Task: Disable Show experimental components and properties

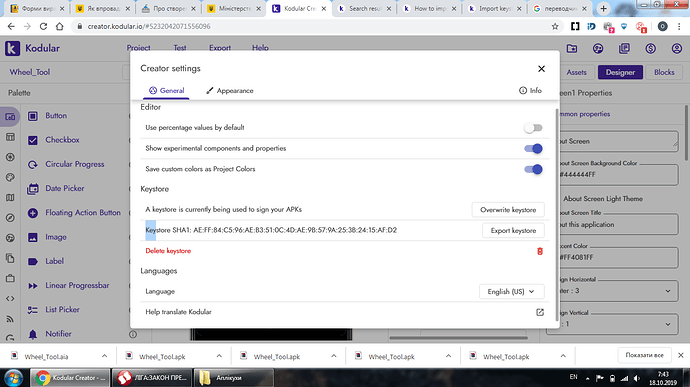Action: point(533,148)
